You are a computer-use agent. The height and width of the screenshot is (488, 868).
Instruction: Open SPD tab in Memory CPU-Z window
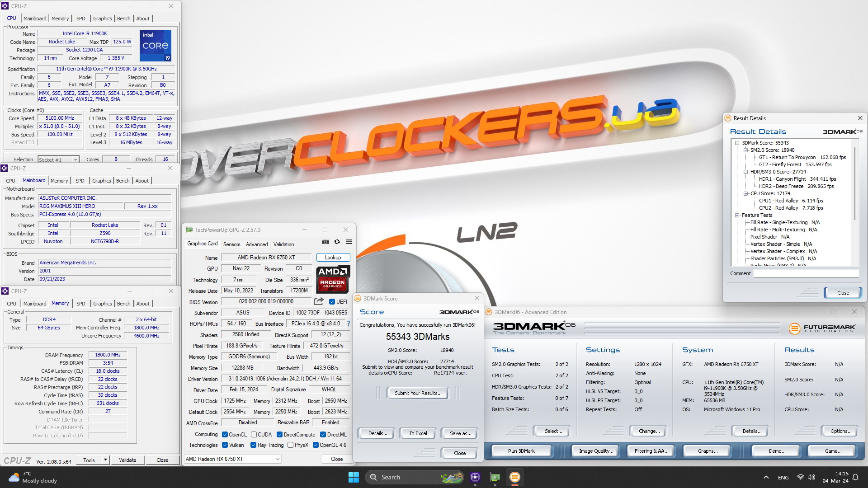(x=80, y=304)
